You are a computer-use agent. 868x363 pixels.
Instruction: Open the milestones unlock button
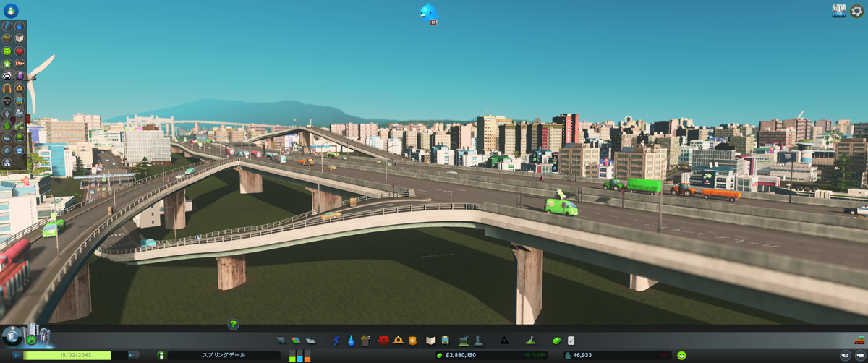pyautogui.click(x=32, y=338)
